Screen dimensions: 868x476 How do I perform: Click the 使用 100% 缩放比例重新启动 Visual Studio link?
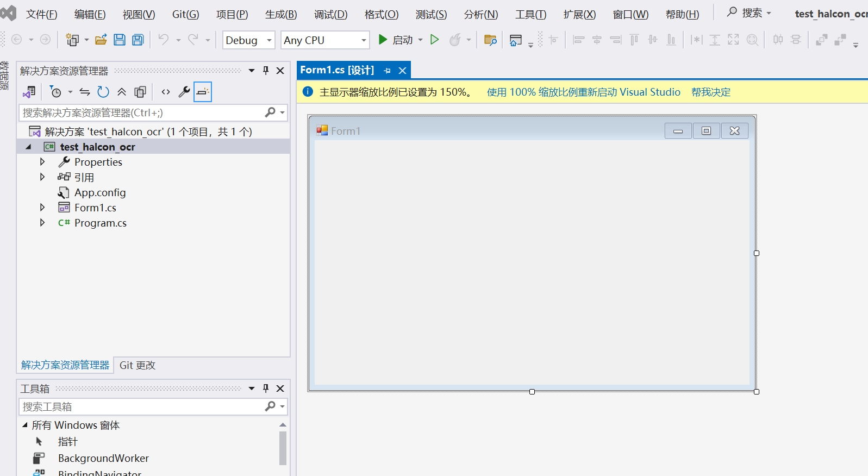pos(583,92)
